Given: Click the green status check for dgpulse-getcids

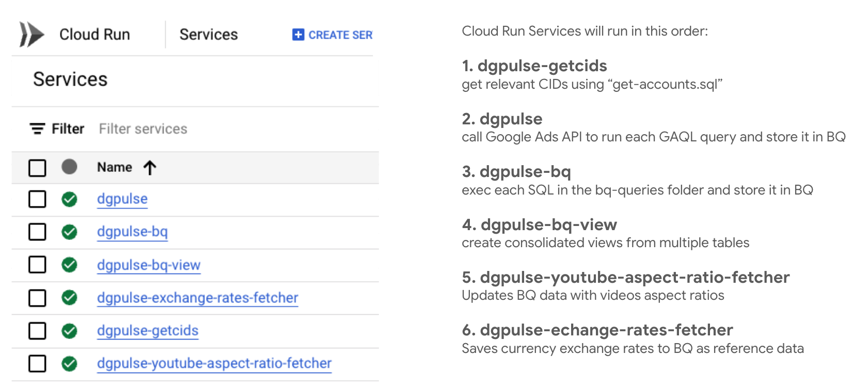Looking at the screenshot, I should click(x=69, y=331).
